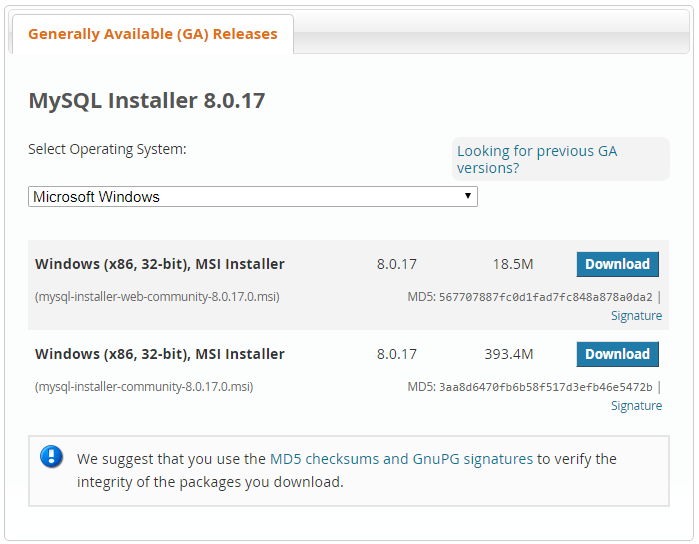Open the MD5 checksums and GnuPG signatures link
Screen dimensions: 699x544
click(401, 459)
